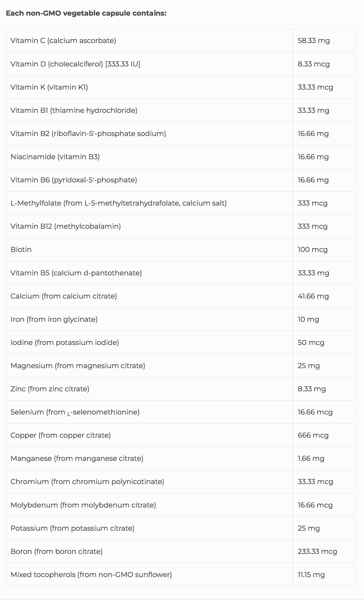
Task: Select the Niacinamide (vitamin B3) label
Action: [55, 157]
